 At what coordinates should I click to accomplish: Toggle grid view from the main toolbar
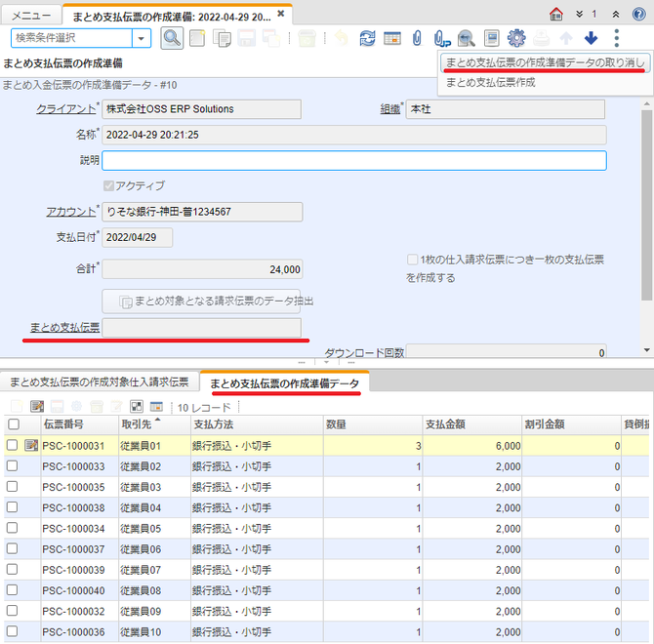[x=392, y=38]
